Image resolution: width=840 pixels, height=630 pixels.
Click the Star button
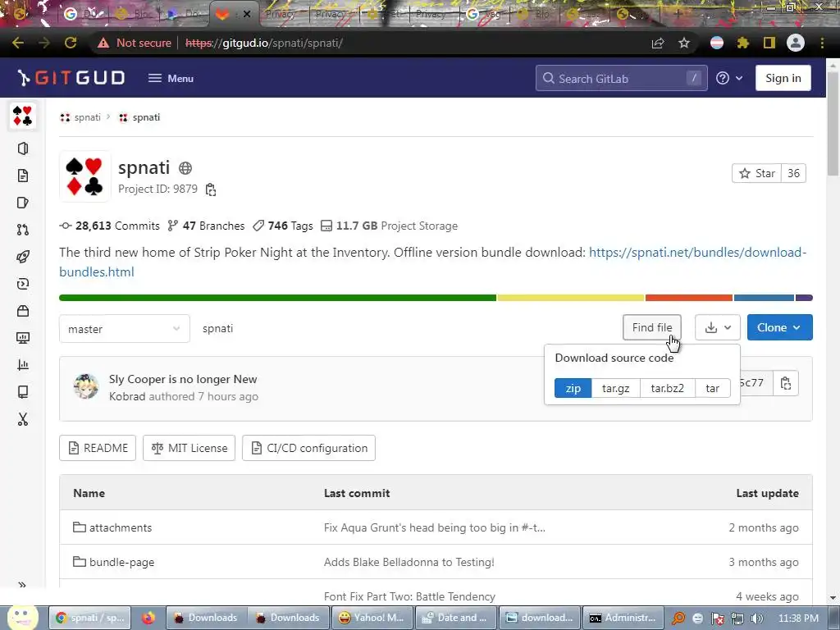coord(757,174)
